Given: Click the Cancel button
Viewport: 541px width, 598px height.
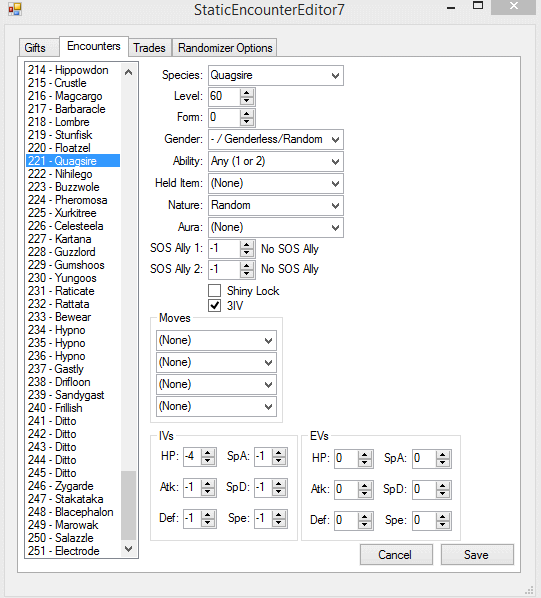Looking at the screenshot, I should point(396,555).
